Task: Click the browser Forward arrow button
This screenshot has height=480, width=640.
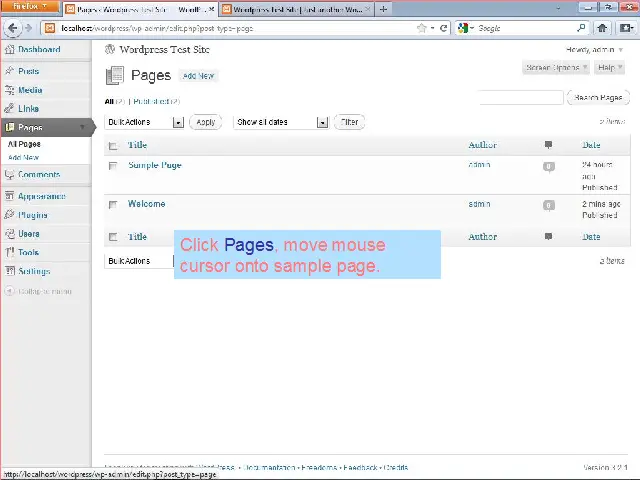Action: pos(29,28)
